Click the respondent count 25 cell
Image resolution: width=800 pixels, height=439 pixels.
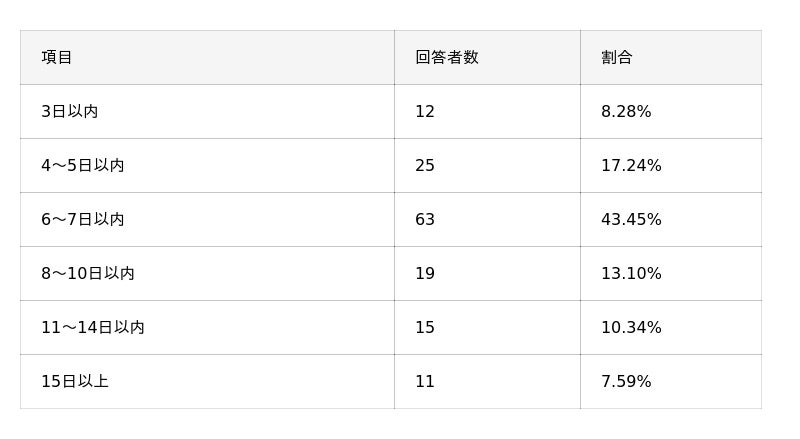coord(425,166)
